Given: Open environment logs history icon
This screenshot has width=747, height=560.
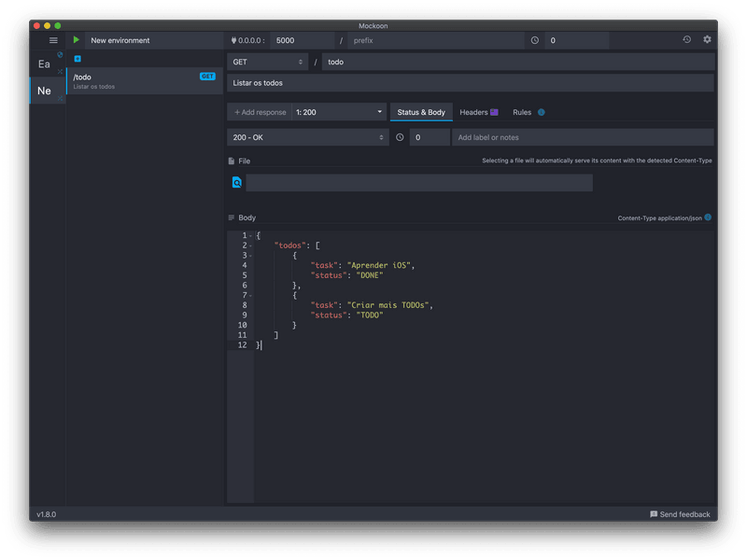Looking at the screenshot, I should (686, 39).
